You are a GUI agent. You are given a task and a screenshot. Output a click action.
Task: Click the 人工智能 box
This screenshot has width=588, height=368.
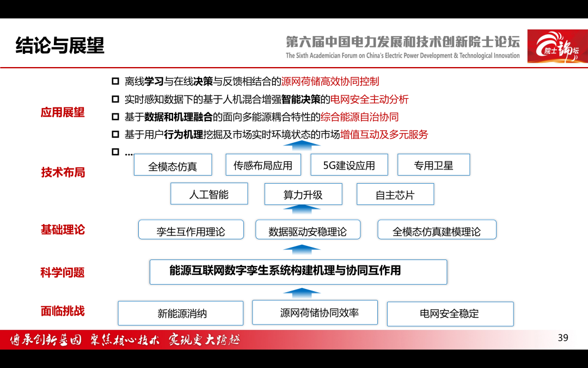209,194
